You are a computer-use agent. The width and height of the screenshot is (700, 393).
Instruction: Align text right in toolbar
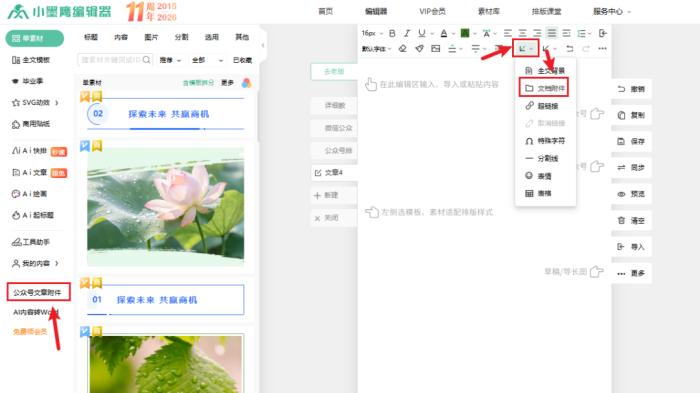click(x=537, y=33)
